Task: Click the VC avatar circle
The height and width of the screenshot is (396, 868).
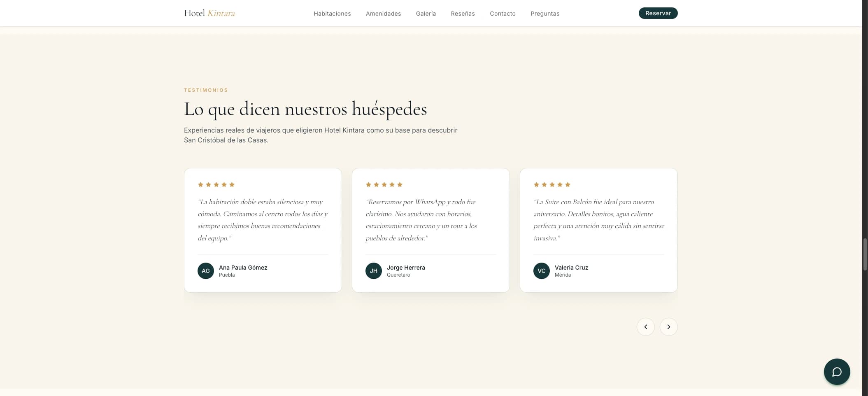Action: pos(542,271)
